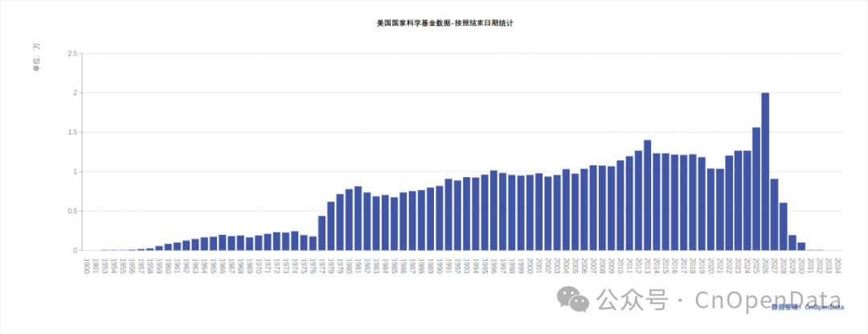Click the x-axis label 1900
Image resolution: width=868 pixels, height=334 pixels.
(87, 264)
